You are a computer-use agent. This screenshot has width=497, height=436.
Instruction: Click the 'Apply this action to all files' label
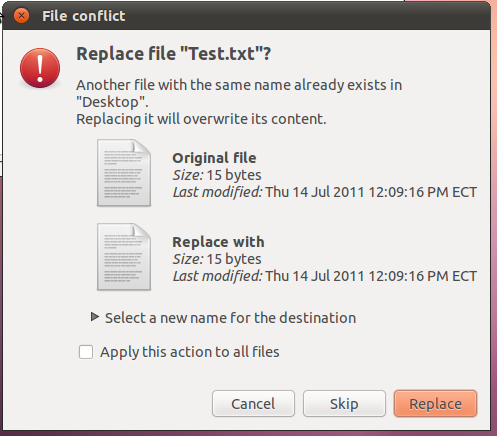point(190,352)
